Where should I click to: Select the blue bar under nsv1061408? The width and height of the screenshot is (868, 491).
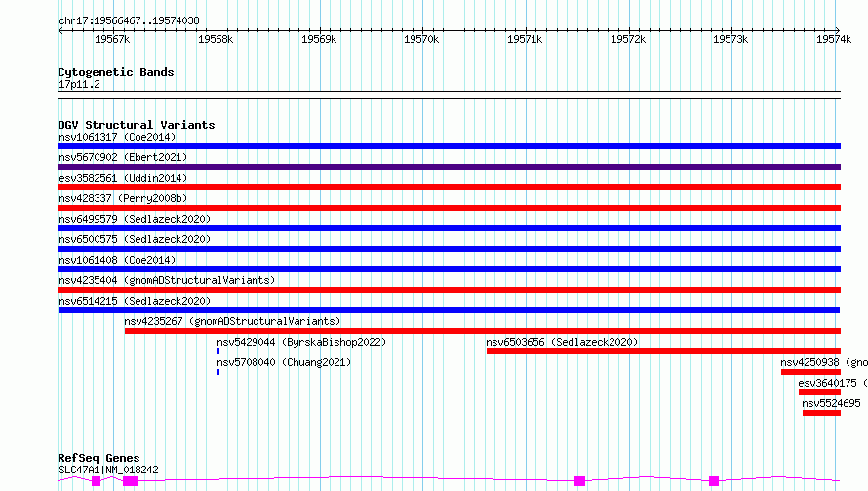coord(449,269)
